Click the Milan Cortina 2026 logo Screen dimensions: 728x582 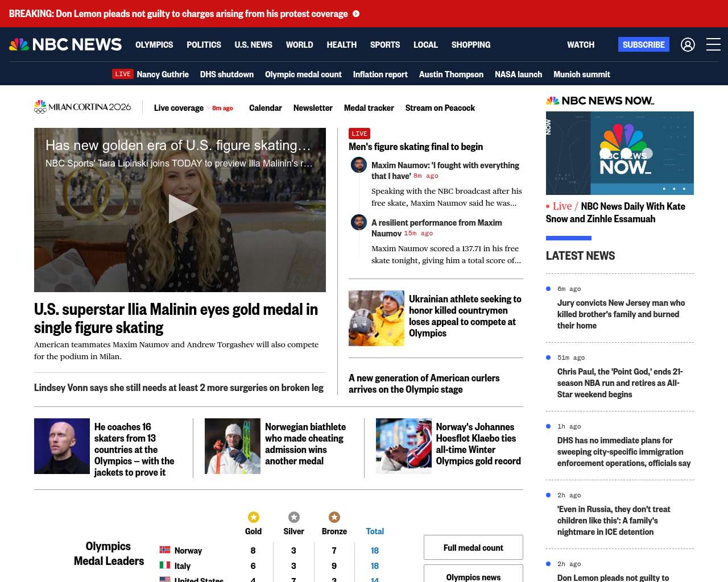pyautogui.click(x=82, y=107)
